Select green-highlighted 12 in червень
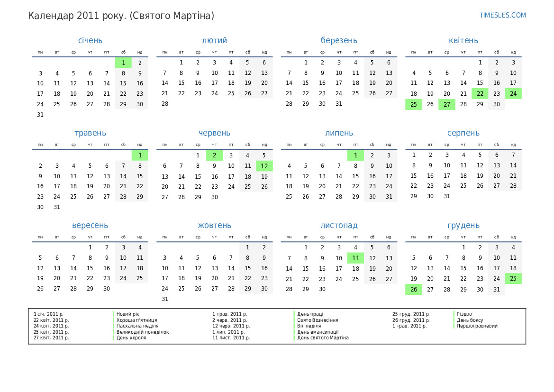This screenshot has height=392, width=554. coord(264,166)
